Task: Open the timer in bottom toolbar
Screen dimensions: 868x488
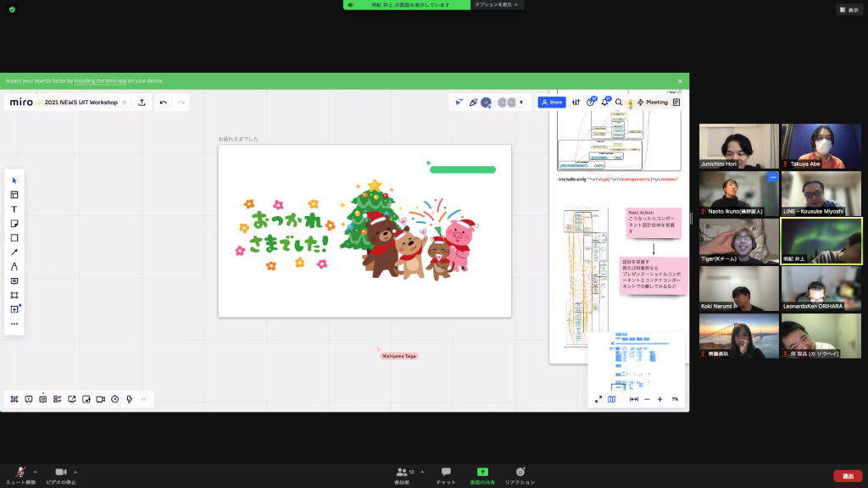Action: click(x=115, y=399)
